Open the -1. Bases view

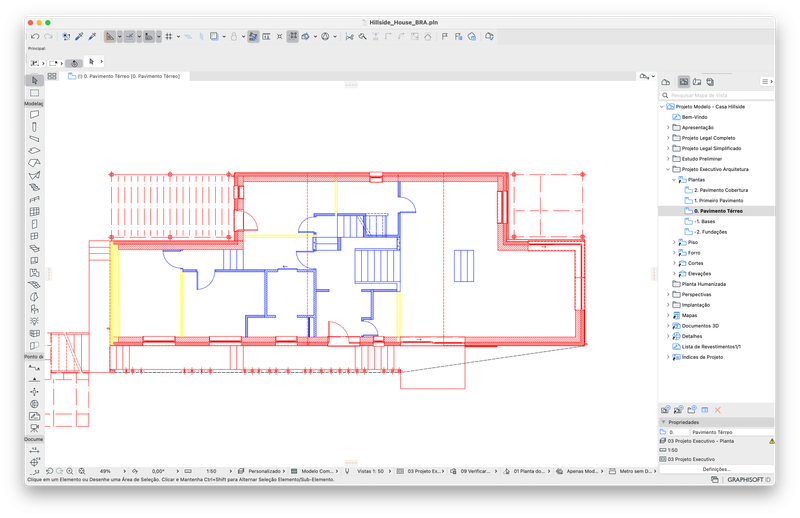699,221
